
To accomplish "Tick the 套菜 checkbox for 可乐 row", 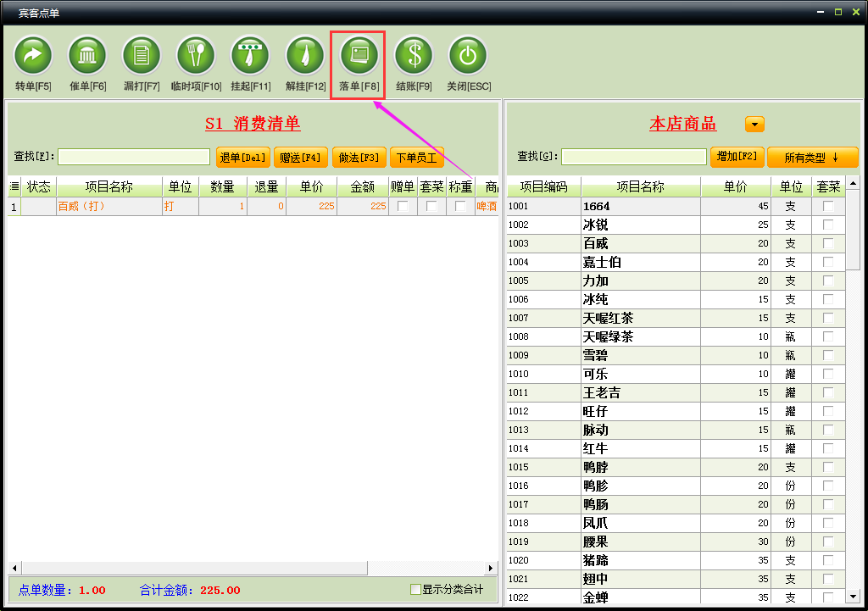I will pyautogui.click(x=828, y=374).
